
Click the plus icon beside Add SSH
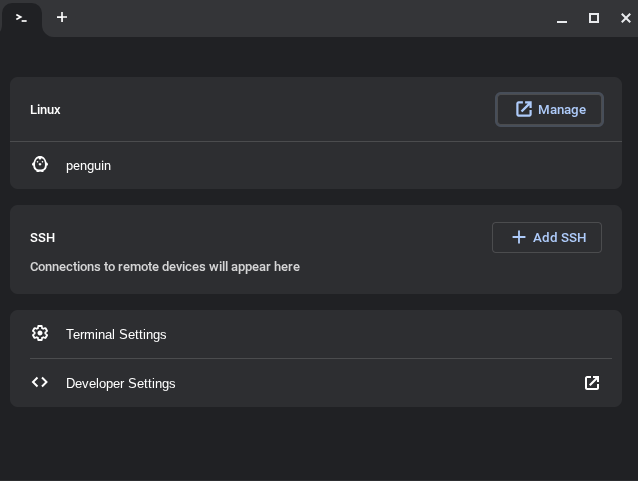[518, 237]
